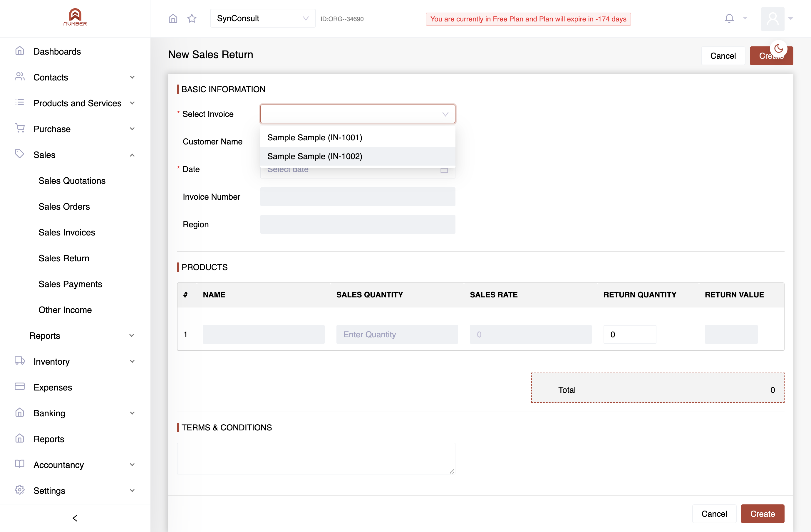The image size is (811, 532).
Task: Click Settings gear icon
Action: [20, 490]
